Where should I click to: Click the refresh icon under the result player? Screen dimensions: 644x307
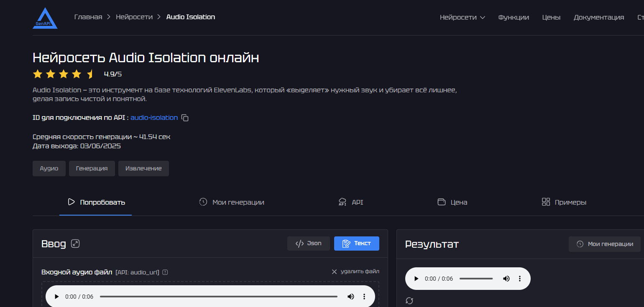coord(409,301)
